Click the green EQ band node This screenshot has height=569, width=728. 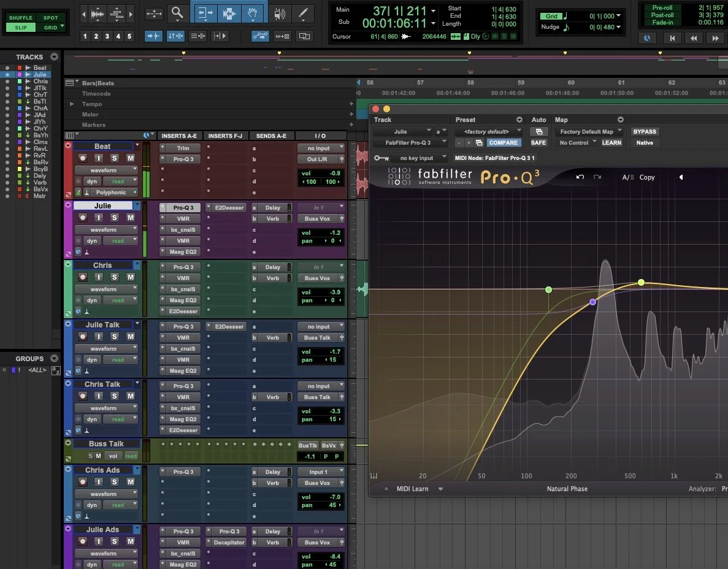548,289
